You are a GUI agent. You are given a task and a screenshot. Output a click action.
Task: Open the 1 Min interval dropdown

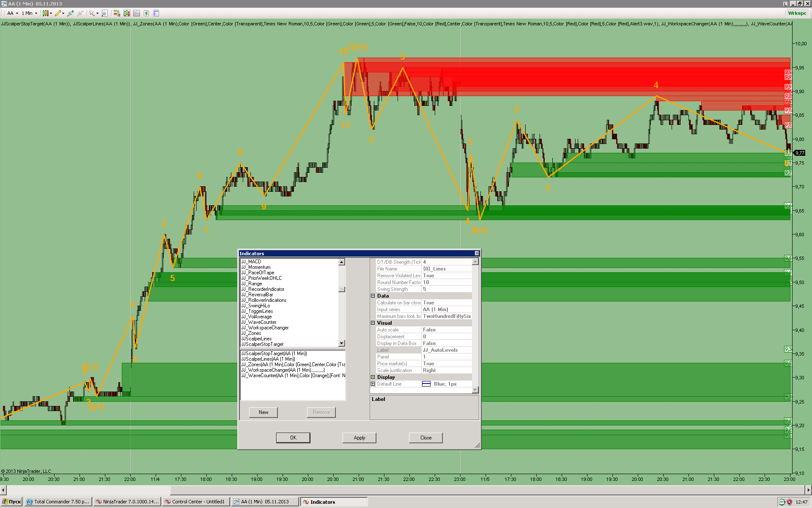point(30,13)
